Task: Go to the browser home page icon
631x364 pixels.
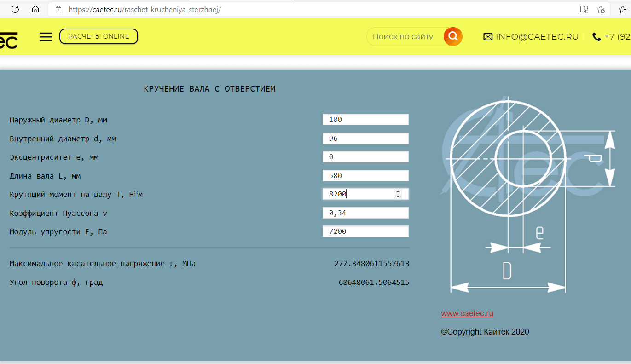Action: pos(35,9)
